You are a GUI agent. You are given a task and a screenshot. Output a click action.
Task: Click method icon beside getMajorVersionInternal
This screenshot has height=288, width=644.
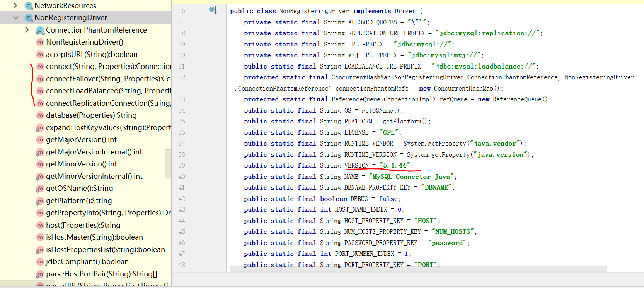pyautogui.click(x=40, y=152)
